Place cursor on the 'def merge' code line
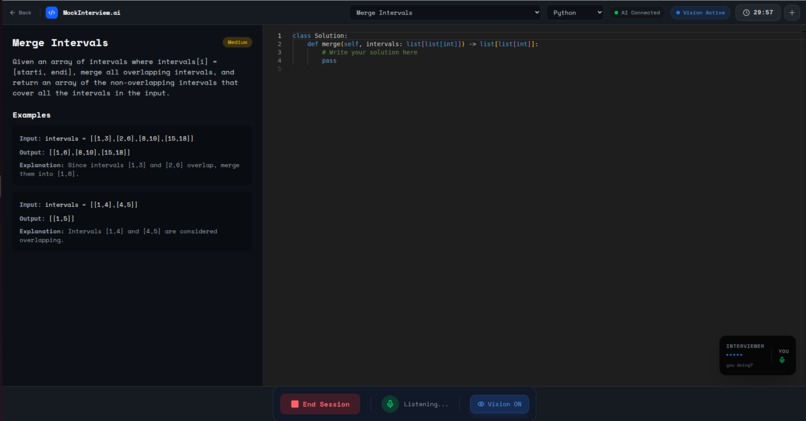 (422, 44)
